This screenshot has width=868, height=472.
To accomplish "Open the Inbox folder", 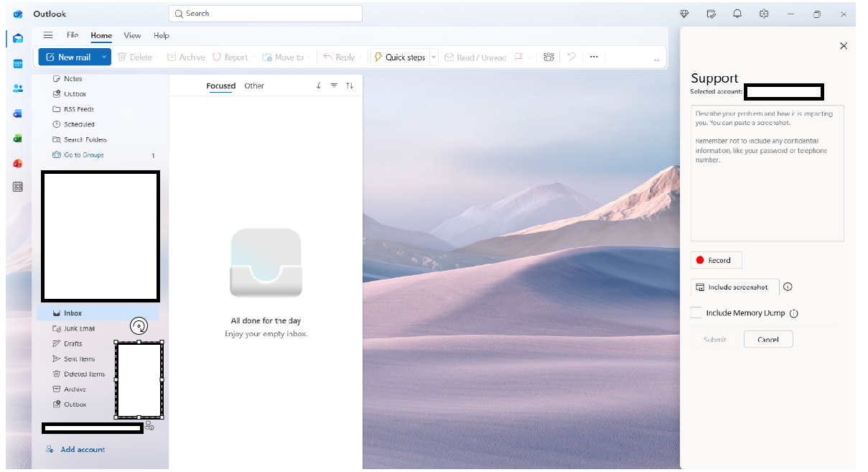I will coord(98,313).
